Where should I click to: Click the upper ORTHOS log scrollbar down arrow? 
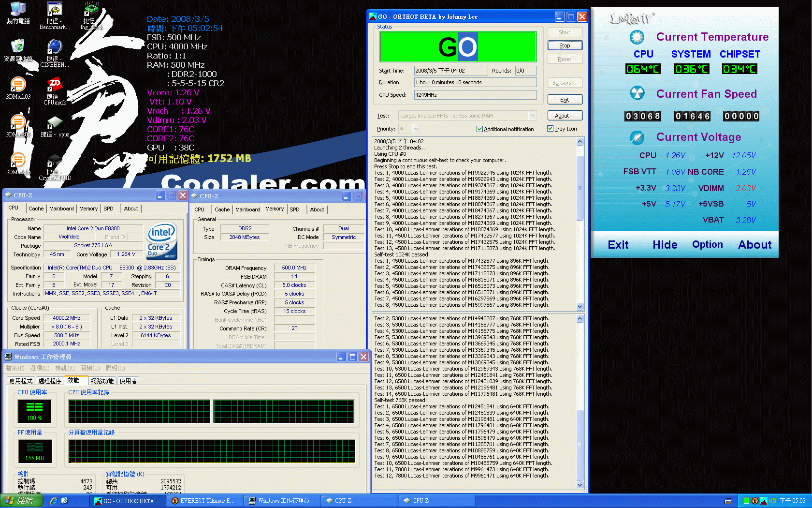580,306
